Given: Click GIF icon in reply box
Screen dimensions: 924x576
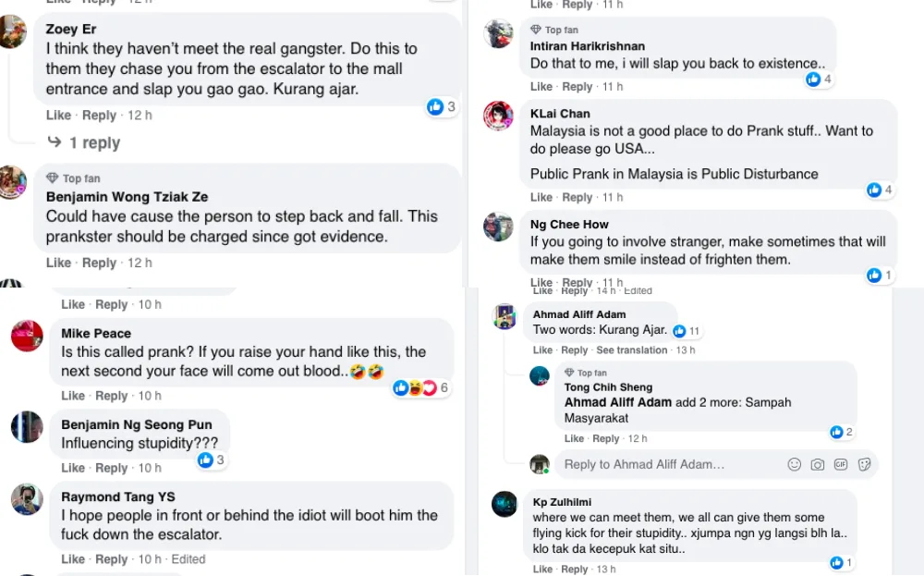Looking at the screenshot, I should click(841, 464).
